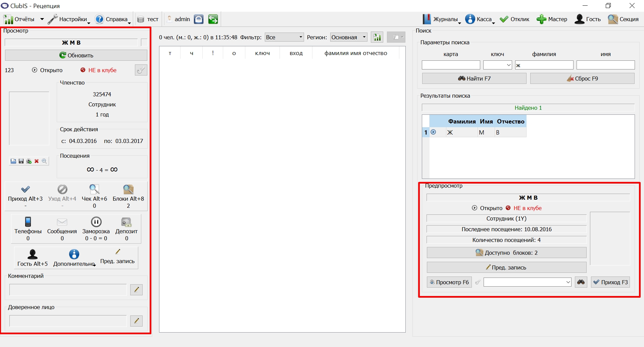Click the карта search input field
Image resolution: width=644 pixels, height=347 pixels.
(451, 65)
